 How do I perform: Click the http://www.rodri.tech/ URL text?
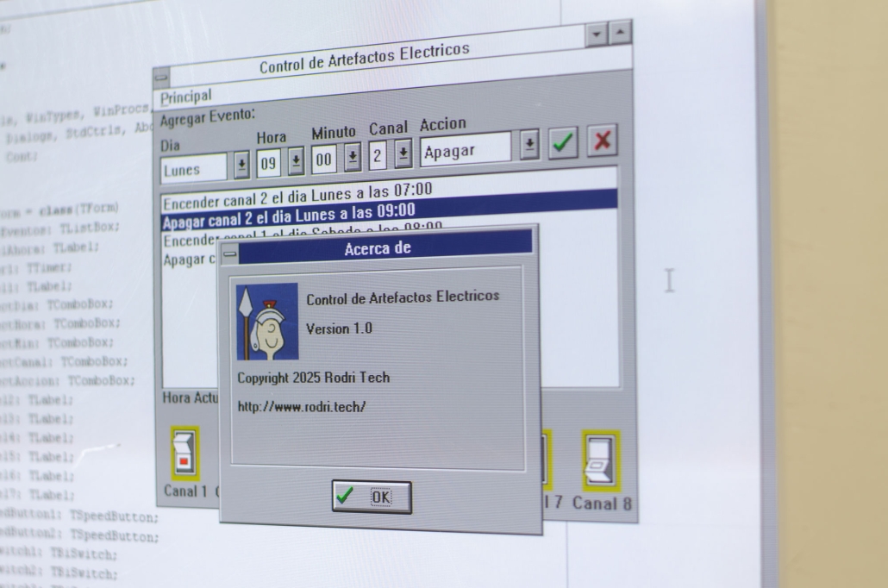coord(302,406)
